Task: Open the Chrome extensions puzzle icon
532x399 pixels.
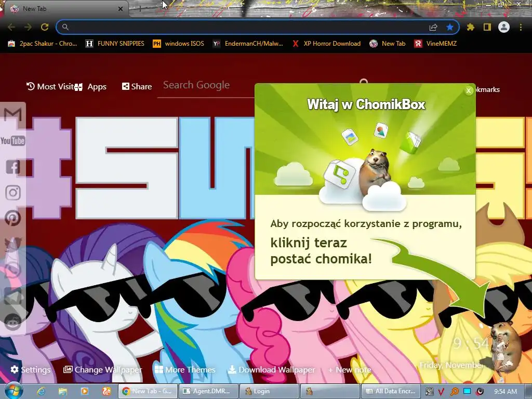Action: [470, 27]
